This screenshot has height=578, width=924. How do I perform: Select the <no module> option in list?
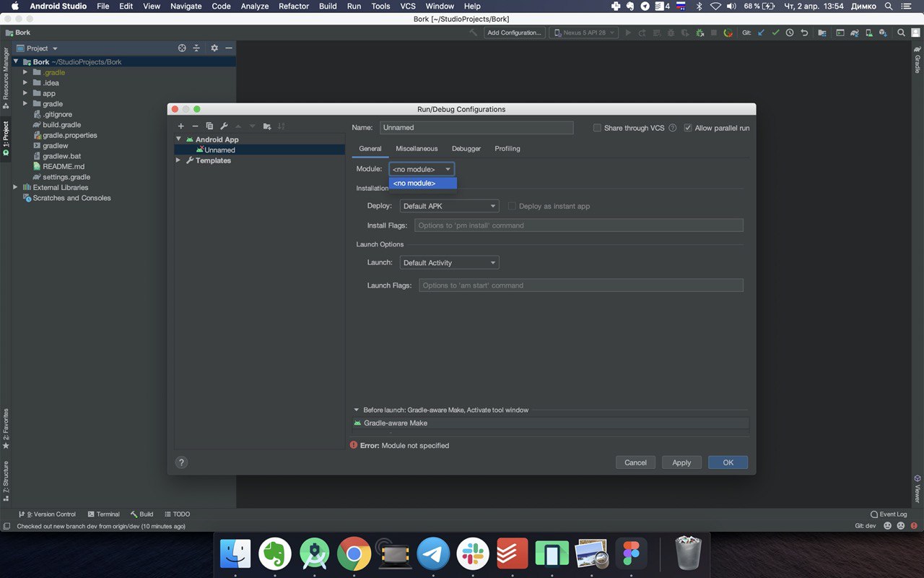(423, 184)
